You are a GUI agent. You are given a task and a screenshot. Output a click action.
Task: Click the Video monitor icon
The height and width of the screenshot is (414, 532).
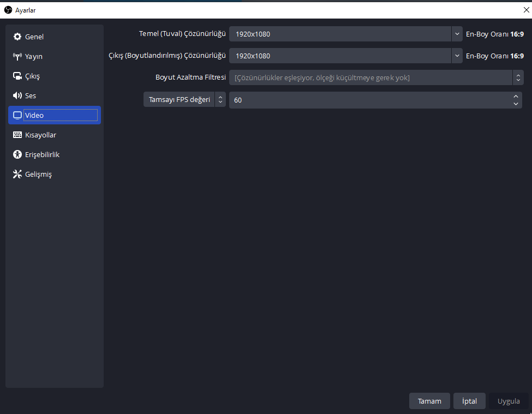point(17,115)
